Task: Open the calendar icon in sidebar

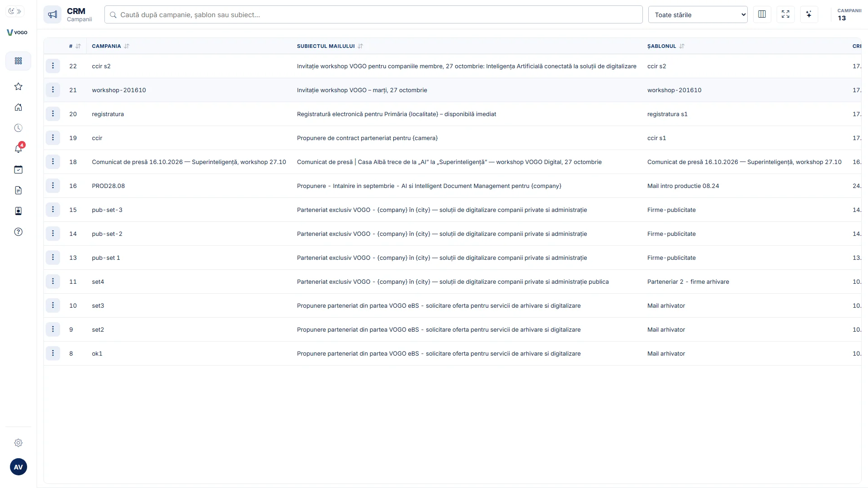Action: coord(18,169)
